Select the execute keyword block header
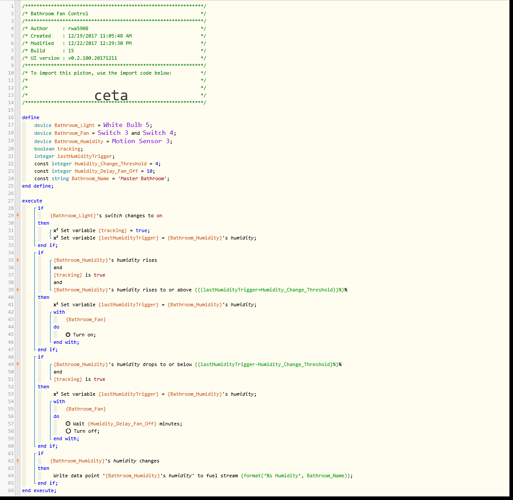The width and height of the screenshot is (513, 500). (32, 201)
